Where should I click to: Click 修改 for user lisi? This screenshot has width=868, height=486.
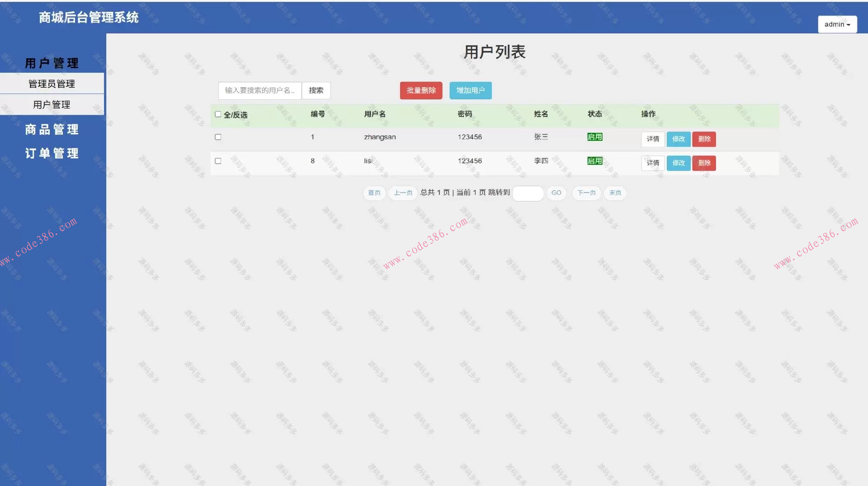pyautogui.click(x=678, y=163)
